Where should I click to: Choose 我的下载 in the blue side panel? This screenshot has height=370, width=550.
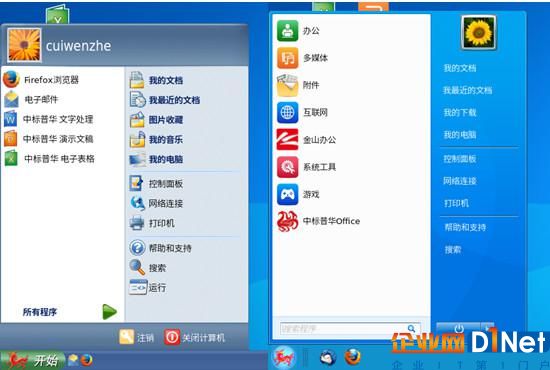[460, 113]
